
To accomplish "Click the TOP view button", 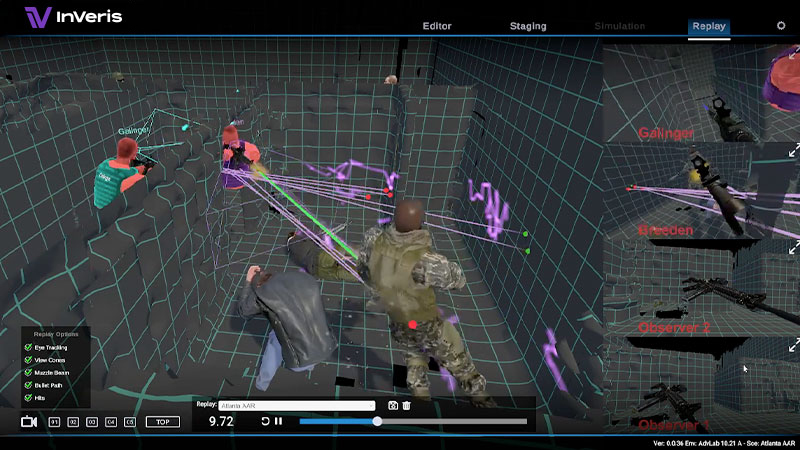I will 161,422.
